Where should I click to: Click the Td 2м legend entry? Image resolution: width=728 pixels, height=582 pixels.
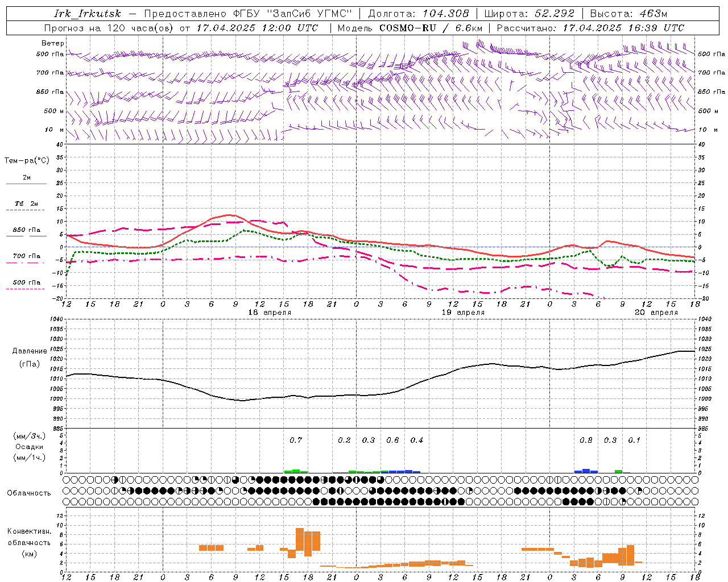coord(27,203)
